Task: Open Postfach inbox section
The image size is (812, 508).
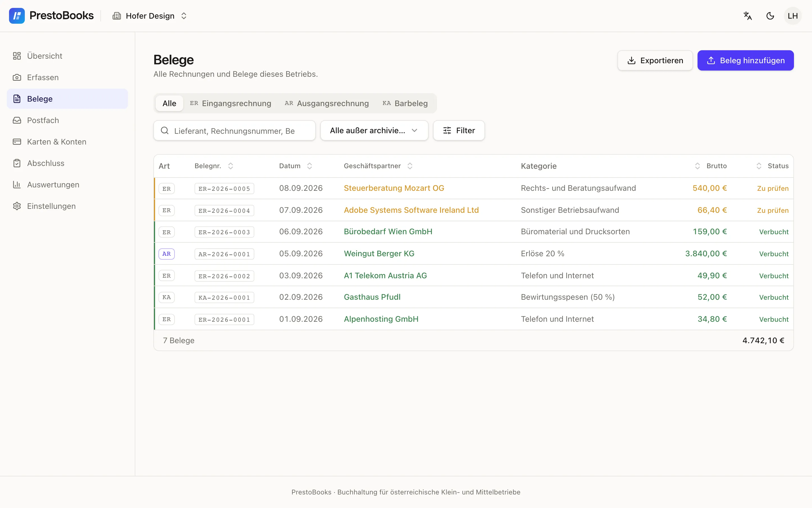Action: (67, 120)
